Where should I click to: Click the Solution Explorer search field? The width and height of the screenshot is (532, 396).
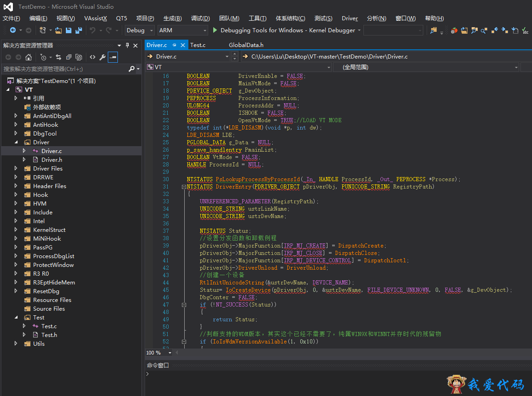[x=64, y=69]
